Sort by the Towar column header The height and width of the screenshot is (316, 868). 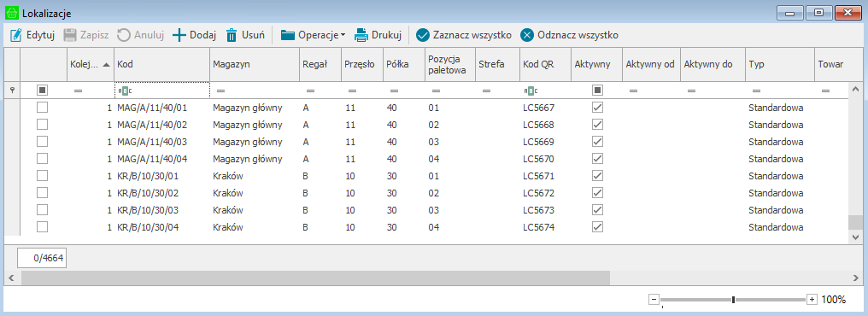830,64
